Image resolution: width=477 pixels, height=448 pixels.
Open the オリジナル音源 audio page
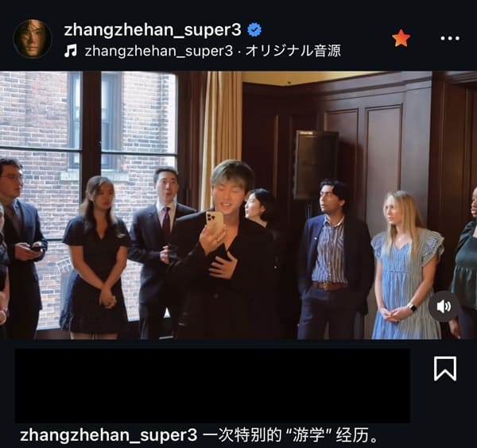tap(293, 51)
